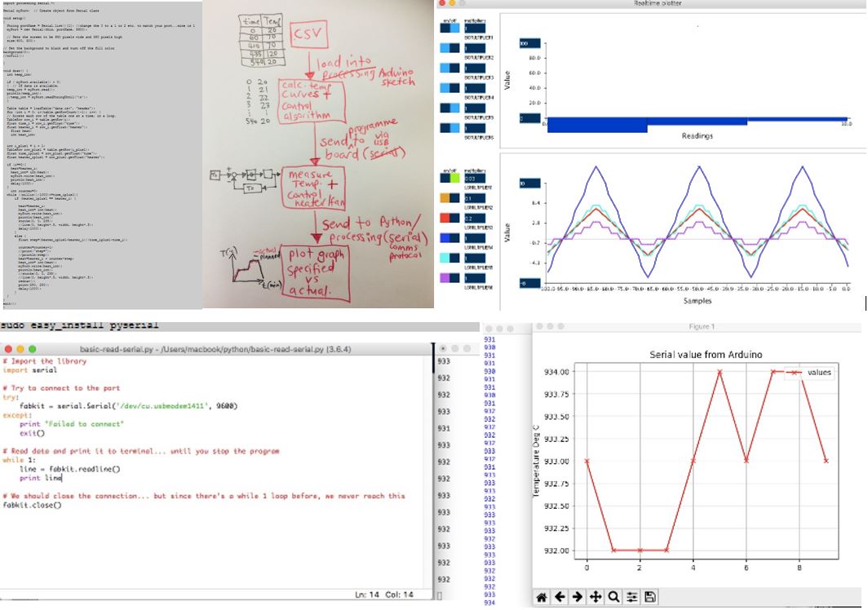
Task: Click the BGMULTIPLIER2 multiplier field
Action: tap(475, 48)
